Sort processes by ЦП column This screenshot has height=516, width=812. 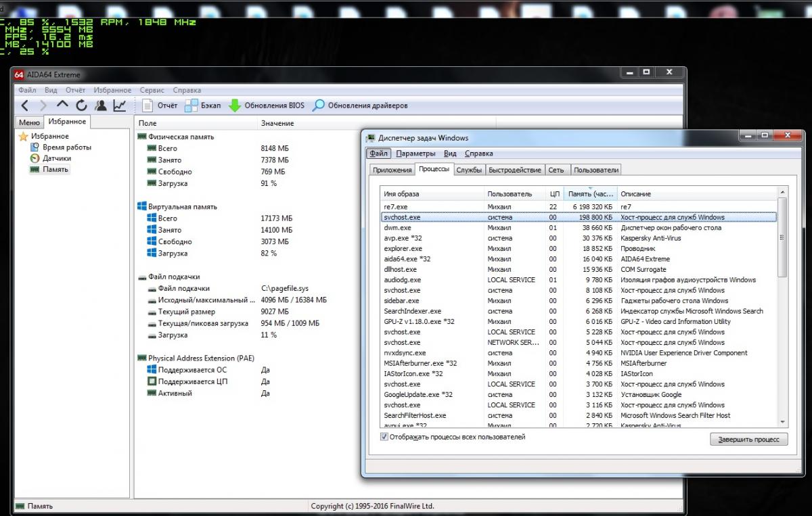[554, 194]
